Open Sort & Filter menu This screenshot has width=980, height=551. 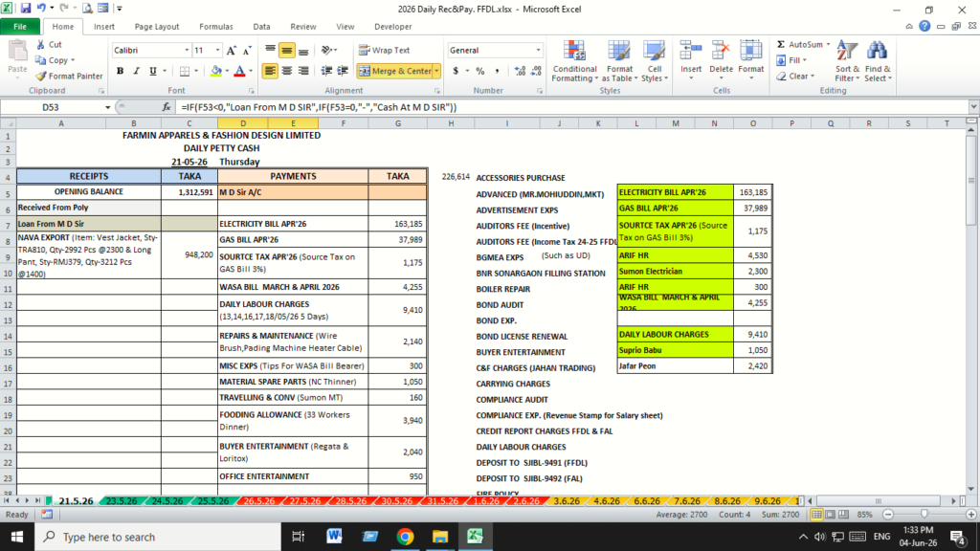point(847,60)
